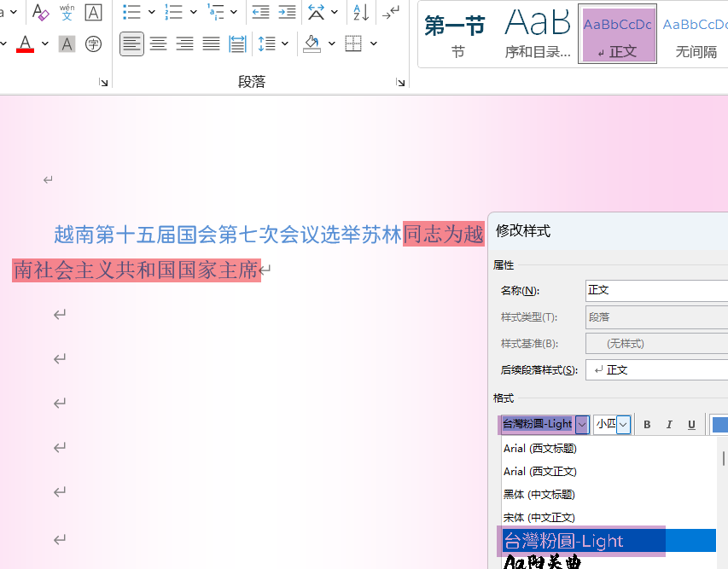Apply a bulleted list

[131, 12]
